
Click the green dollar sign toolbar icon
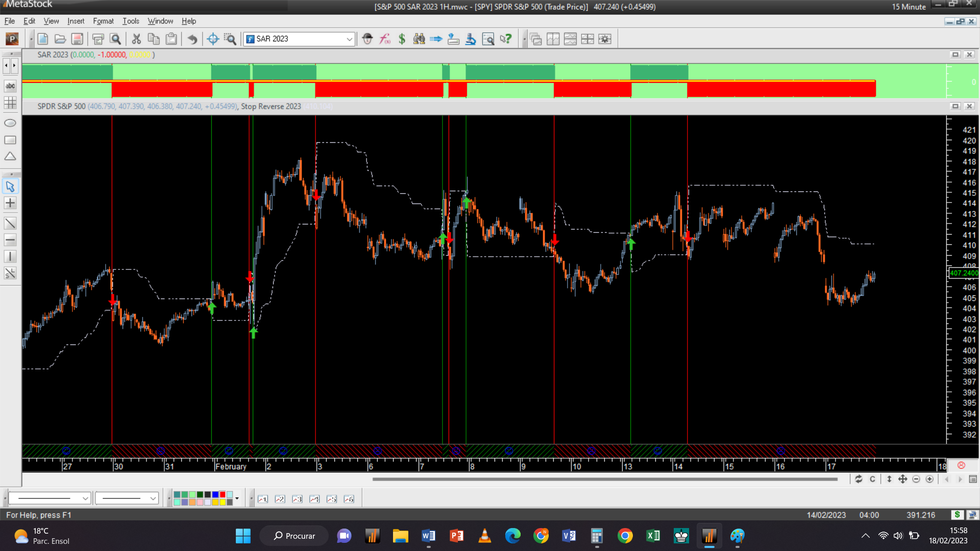(x=402, y=39)
